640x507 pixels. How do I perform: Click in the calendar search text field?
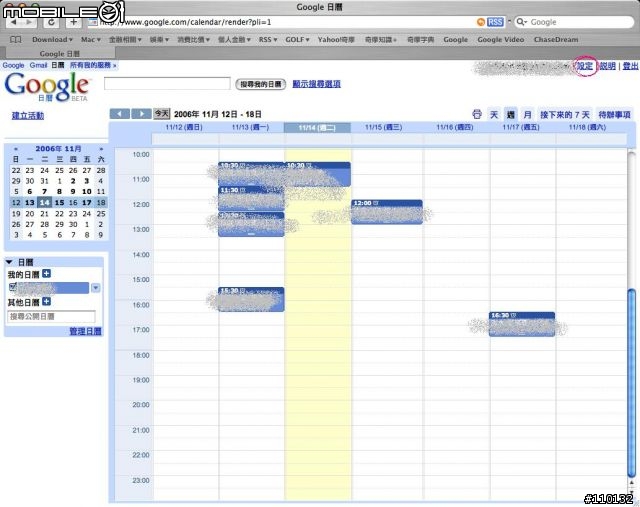[167, 84]
